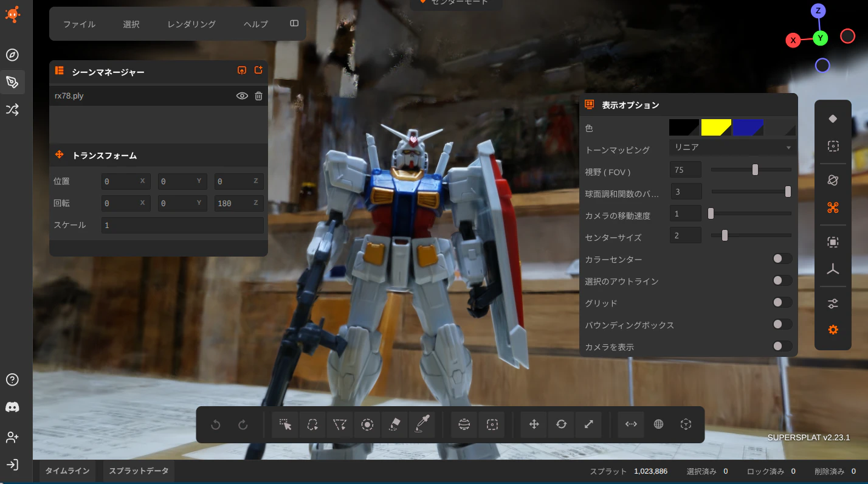
Task: Open the ファイル menu
Action: [80, 24]
